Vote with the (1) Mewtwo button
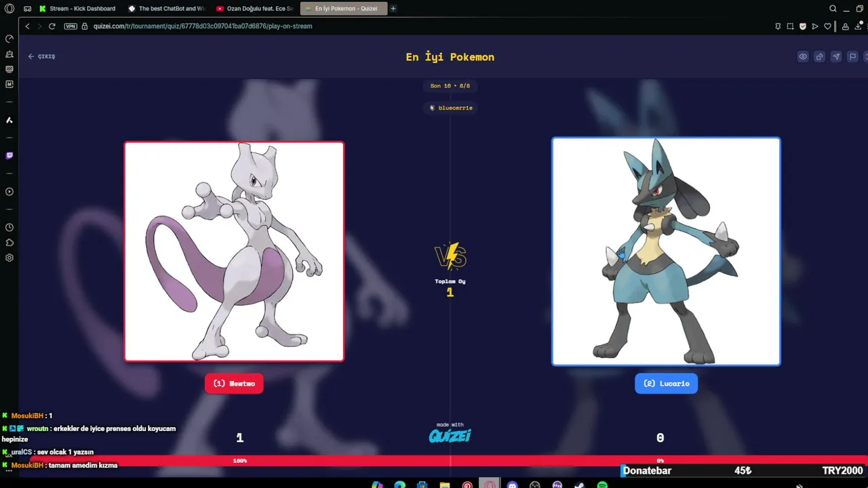The width and height of the screenshot is (868, 488). click(x=234, y=384)
